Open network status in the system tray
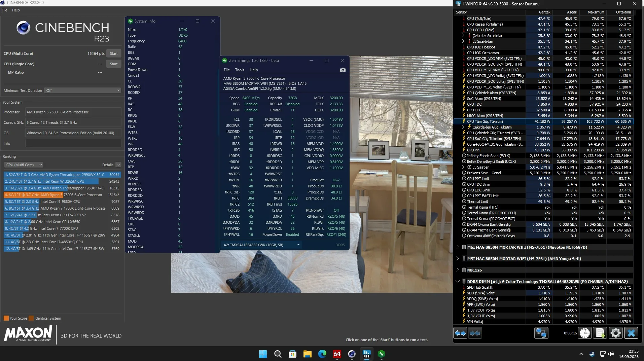 [603, 354]
